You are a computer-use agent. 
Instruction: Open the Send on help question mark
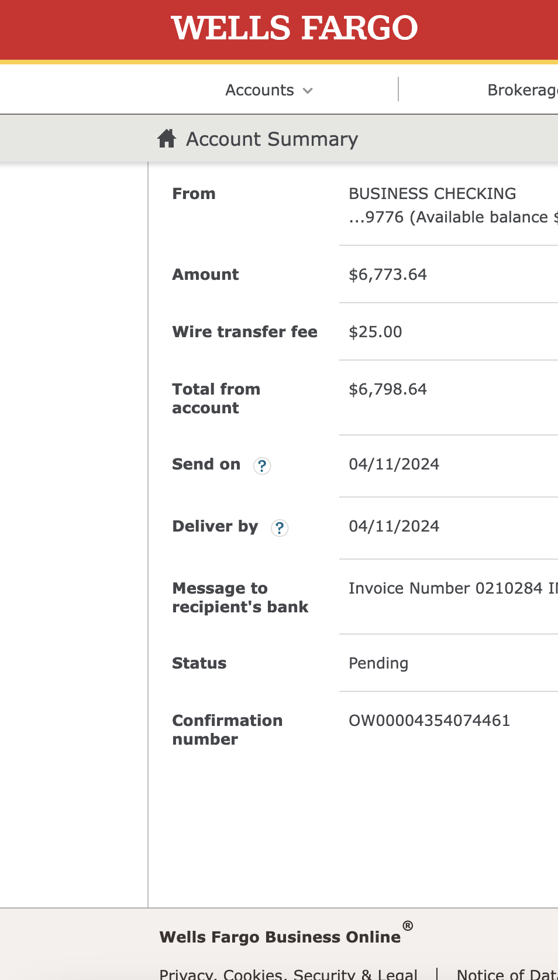[262, 465]
